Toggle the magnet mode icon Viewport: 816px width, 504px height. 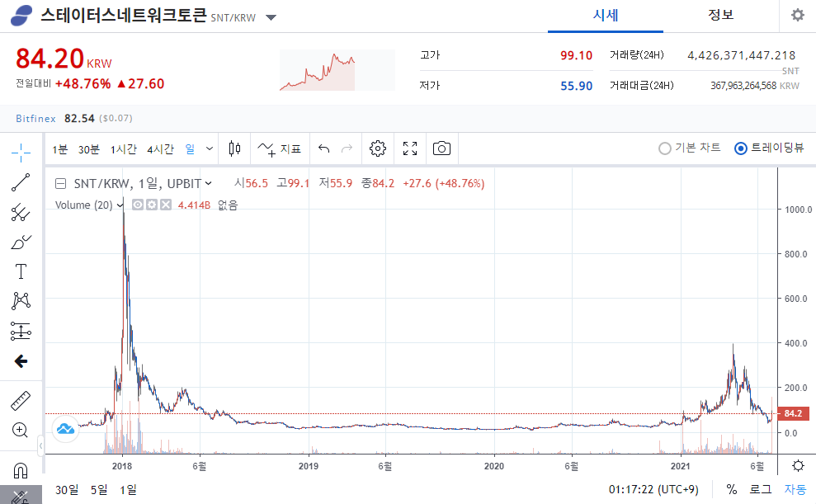coord(21,470)
